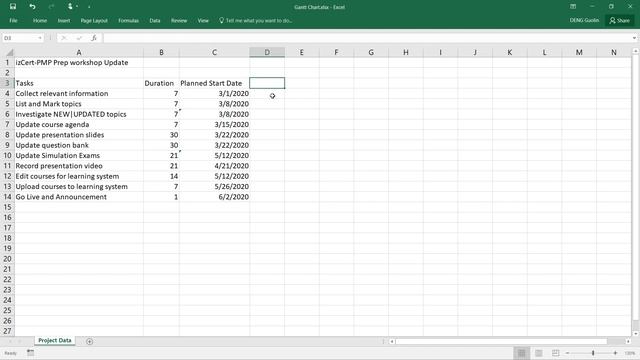Select date cell 6/2/2020
This screenshot has width=640, height=360.
point(214,197)
